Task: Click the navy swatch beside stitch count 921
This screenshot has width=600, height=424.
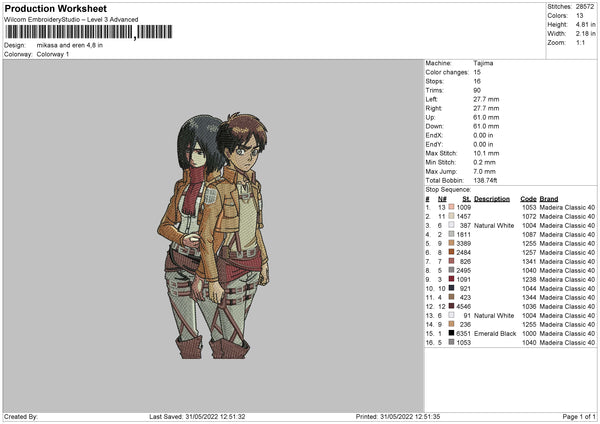Action: [x=452, y=288]
